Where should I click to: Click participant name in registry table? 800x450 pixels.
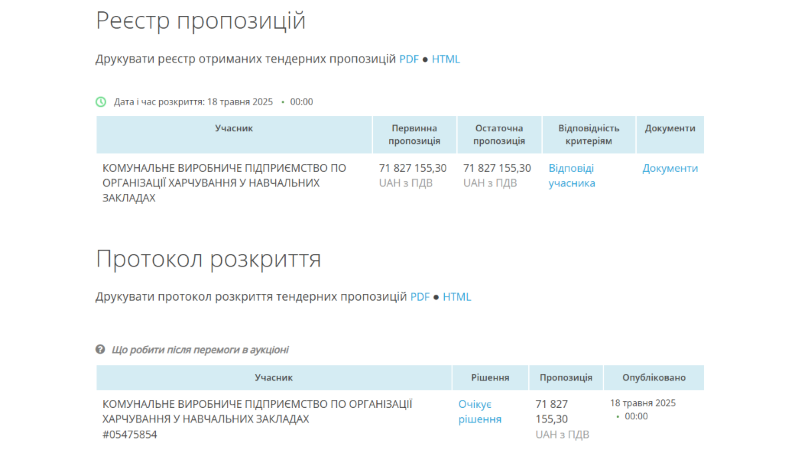point(224,183)
